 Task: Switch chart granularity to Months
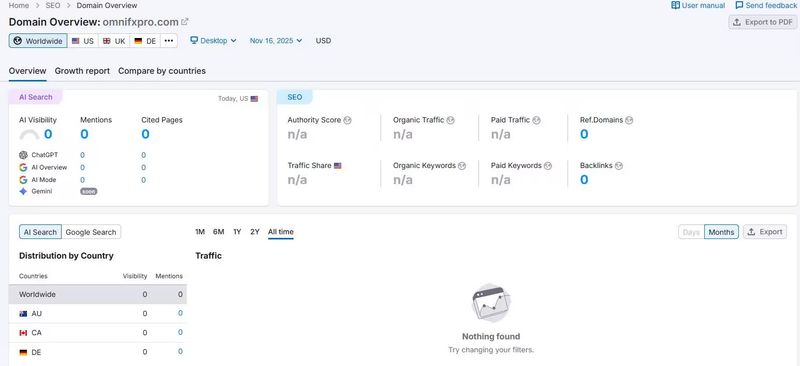[721, 232]
